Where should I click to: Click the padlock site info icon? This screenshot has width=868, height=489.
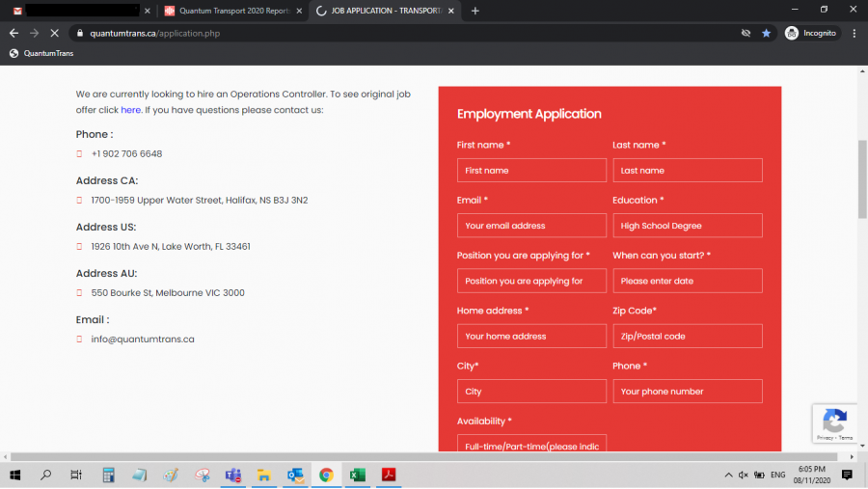[80, 33]
